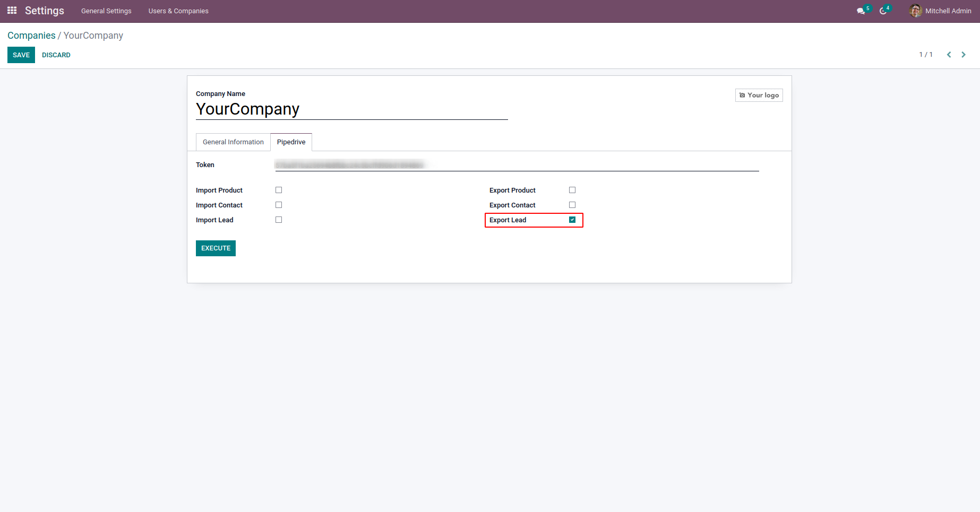Click the Save button

click(x=21, y=55)
